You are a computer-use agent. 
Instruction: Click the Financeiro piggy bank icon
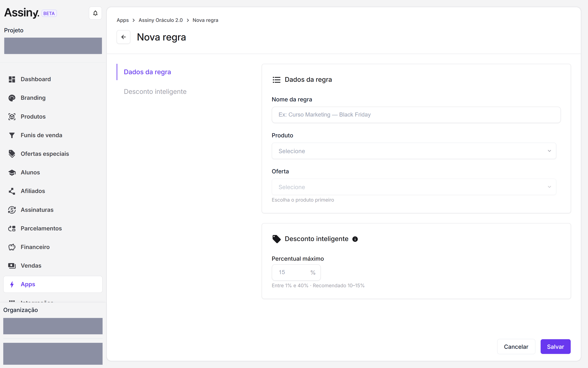coord(12,247)
